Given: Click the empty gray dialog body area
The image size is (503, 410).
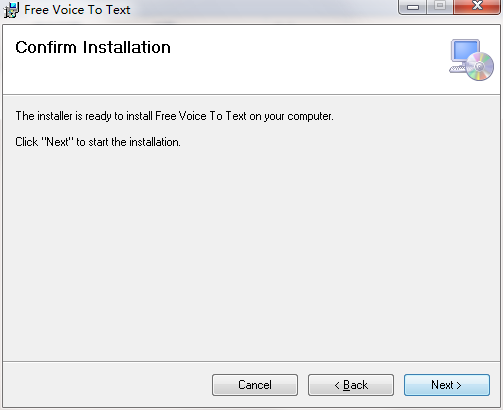Looking at the screenshot, I should [x=251, y=253].
